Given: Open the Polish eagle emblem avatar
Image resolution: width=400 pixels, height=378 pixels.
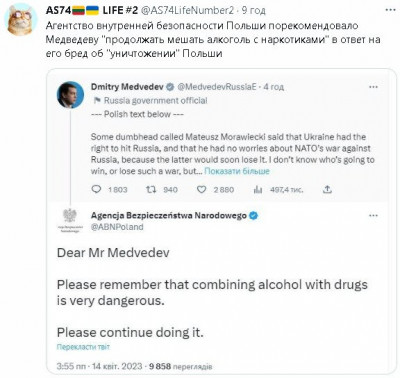Looking at the screenshot, I should click(x=70, y=221).
